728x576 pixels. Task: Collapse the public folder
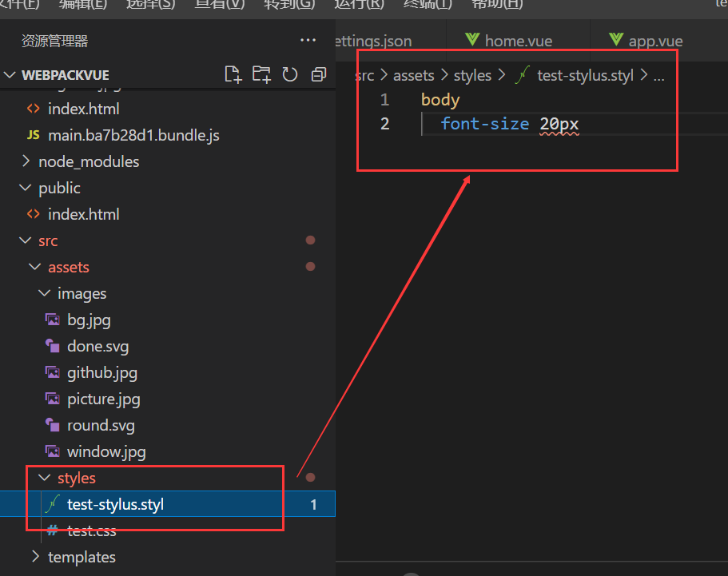coord(25,188)
